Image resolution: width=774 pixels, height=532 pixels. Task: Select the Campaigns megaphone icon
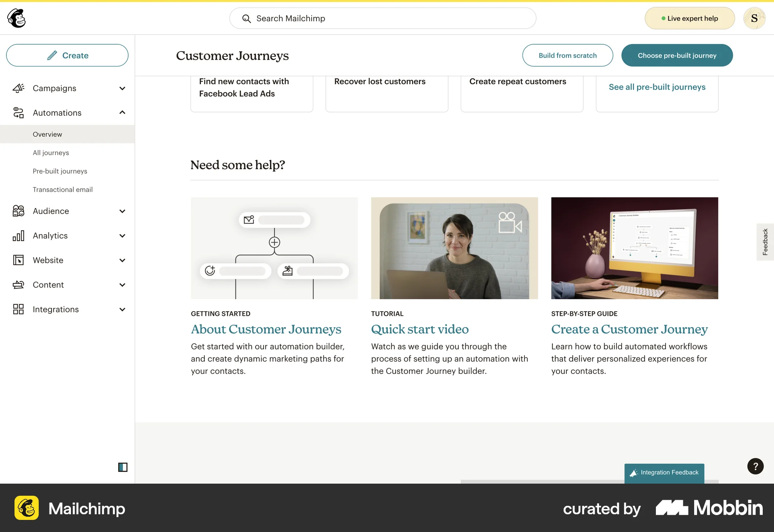coord(18,88)
